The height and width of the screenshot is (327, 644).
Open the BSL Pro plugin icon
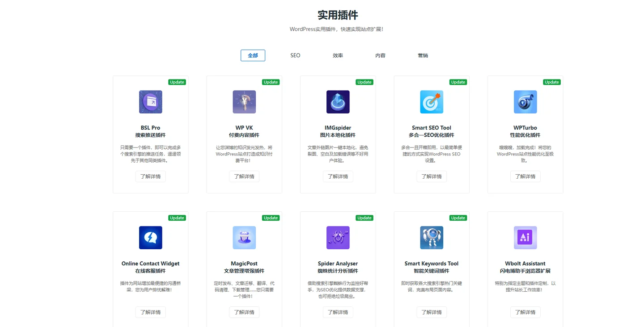[x=151, y=102]
